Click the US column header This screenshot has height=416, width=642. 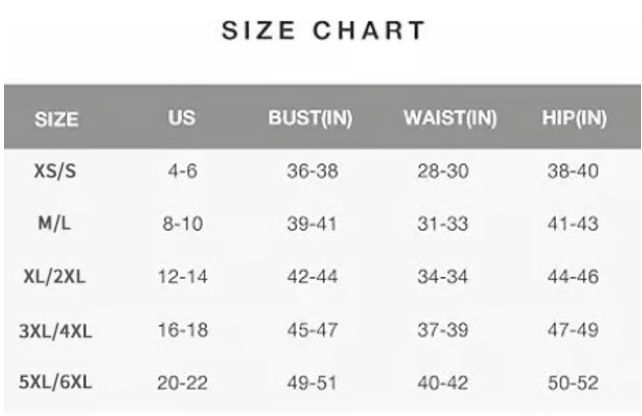181,119
